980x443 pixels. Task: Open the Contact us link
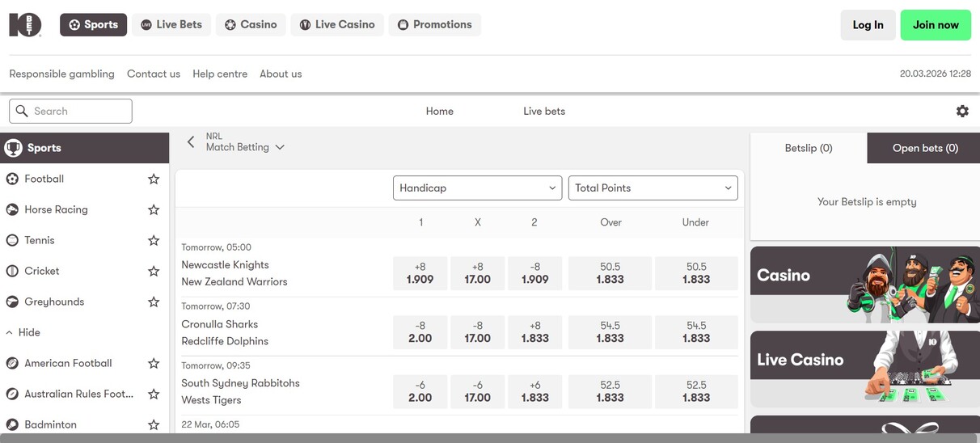154,74
